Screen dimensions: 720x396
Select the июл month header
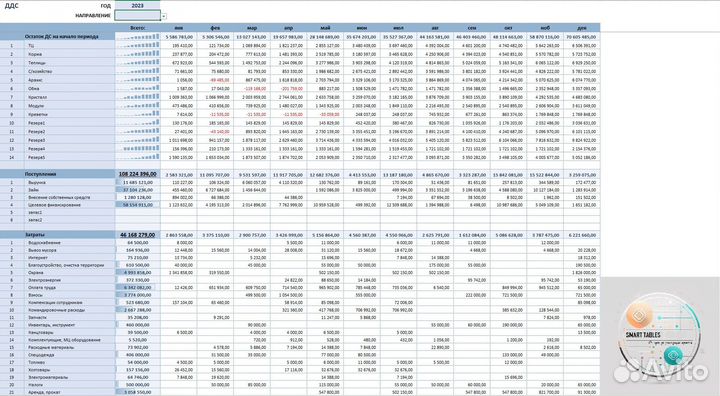click(x=398, y=28)
